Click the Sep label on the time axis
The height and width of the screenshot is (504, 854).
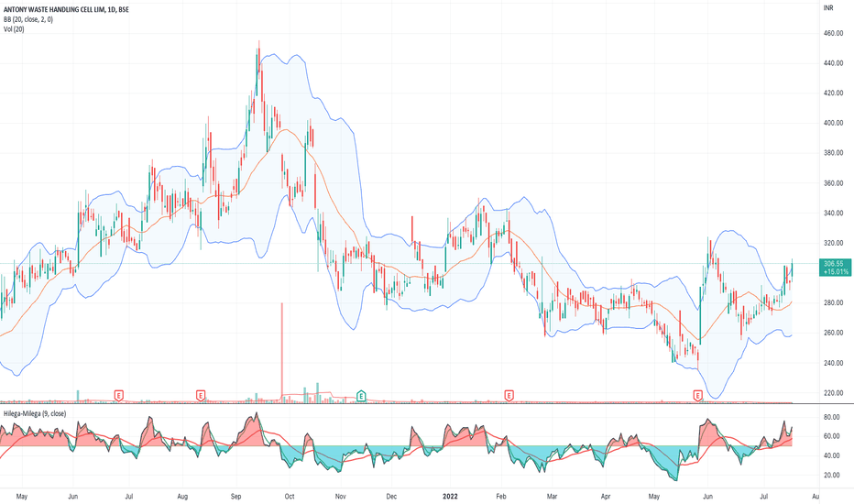click(x=235, y=497)
